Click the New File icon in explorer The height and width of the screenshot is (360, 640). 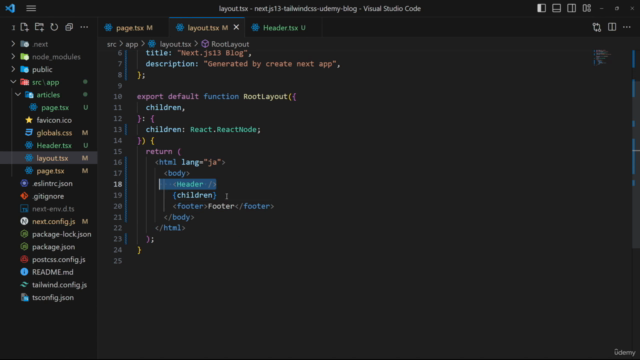24,27
